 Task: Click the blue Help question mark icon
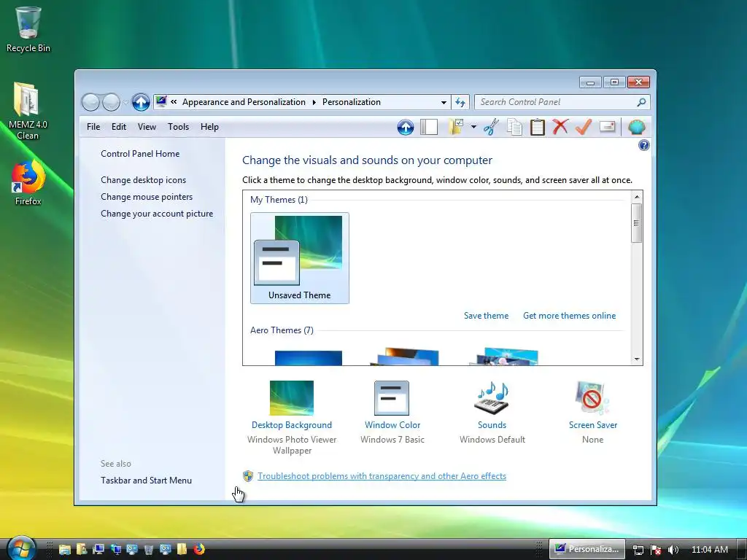[x=643, y=145]
